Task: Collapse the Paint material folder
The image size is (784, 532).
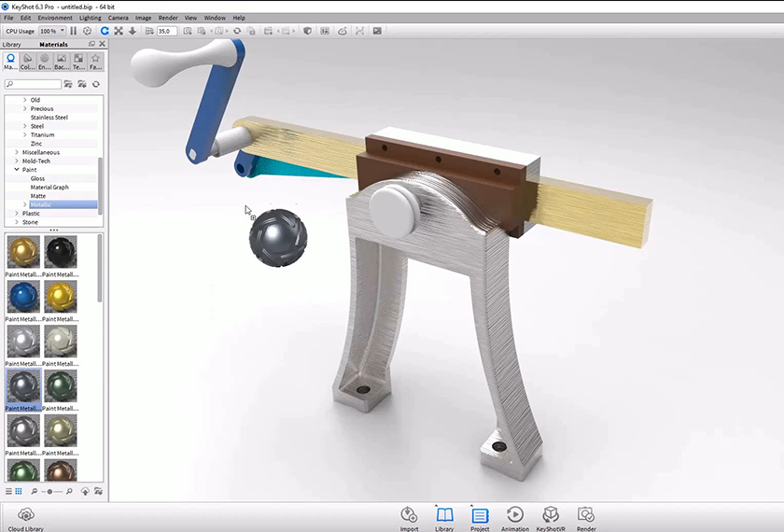Action: click(17, 170)
